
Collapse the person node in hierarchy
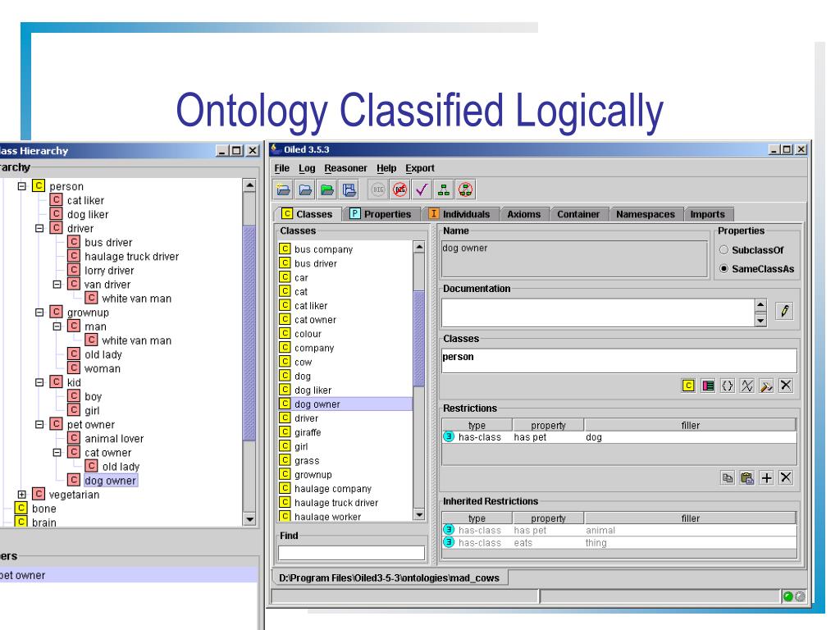pyautogui.click(x=22, y=186)
